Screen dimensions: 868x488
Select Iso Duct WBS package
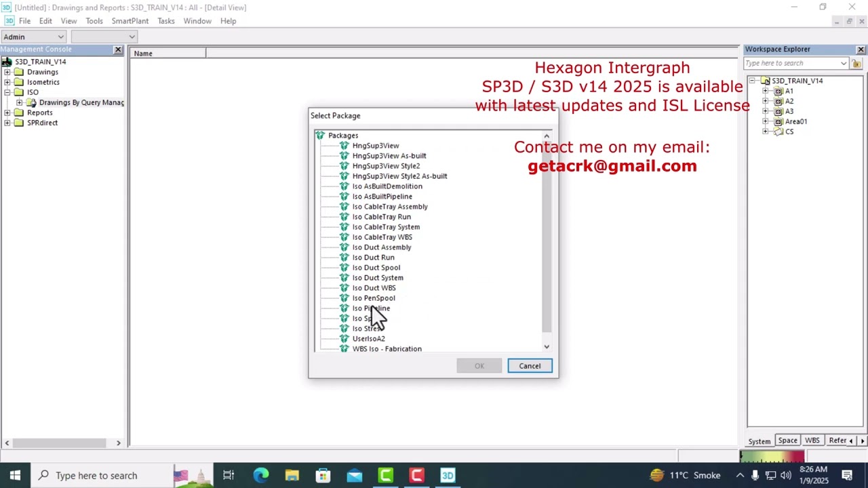[374, 288]
